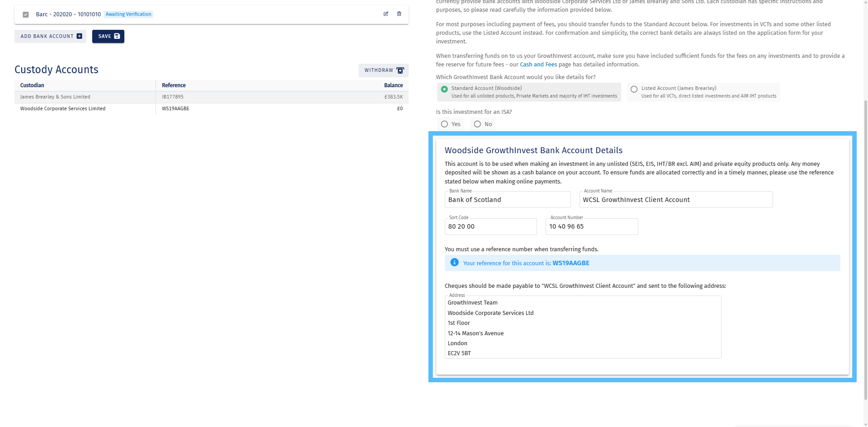
Task: Click the edit pencil icon for Barc account
Action: tap(386, 14)
